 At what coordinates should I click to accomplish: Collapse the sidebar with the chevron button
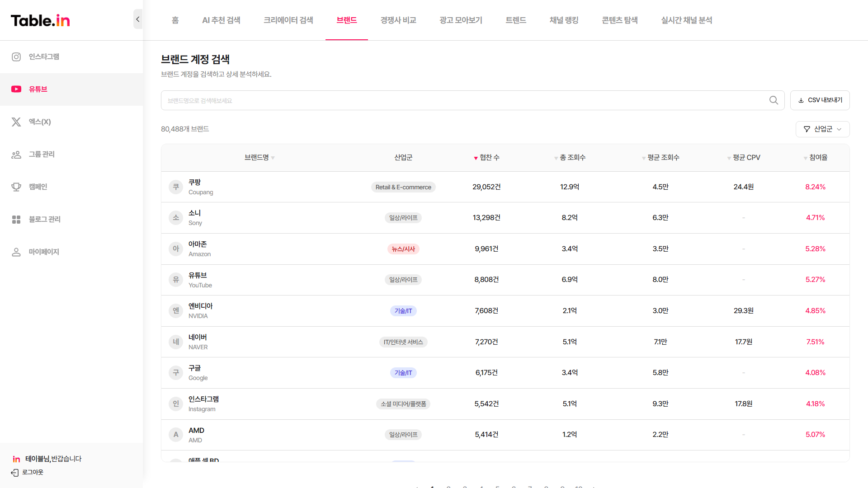[x=138, y=19]
